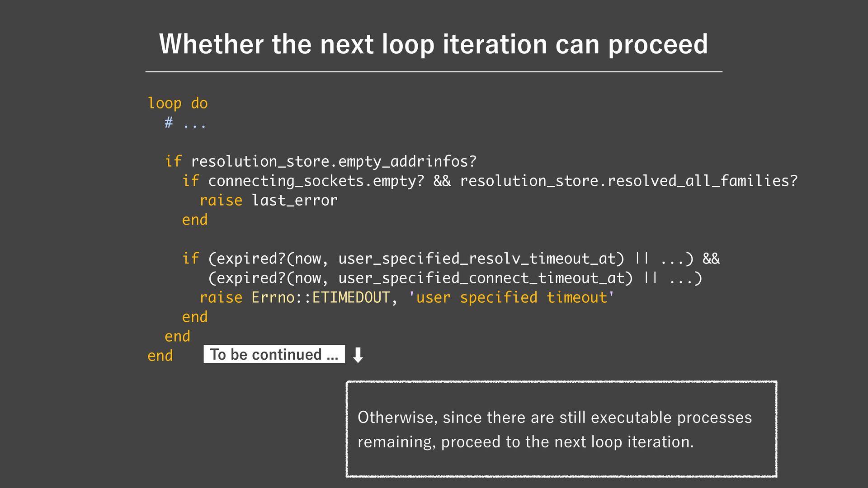
Task: Click the '# ...' comment line
Action: pyautogui.click(x=185, y=123)
